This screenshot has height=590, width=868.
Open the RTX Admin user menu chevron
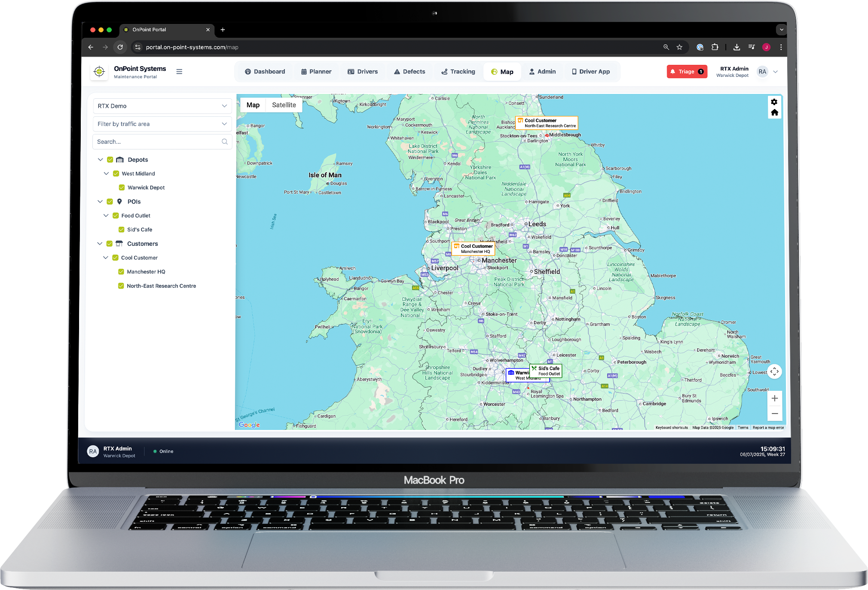tap(776, 72)
